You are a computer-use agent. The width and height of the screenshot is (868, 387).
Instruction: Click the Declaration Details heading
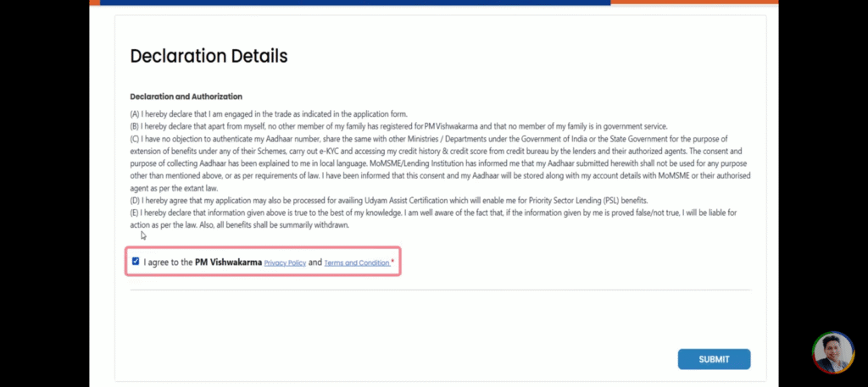(209, 57)
